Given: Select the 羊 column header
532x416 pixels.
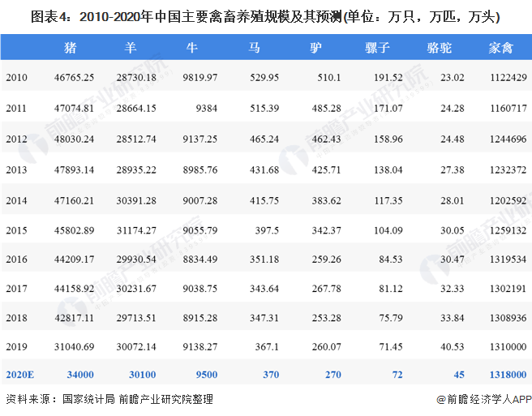Looking at the screenshot, I should point(130,48).
